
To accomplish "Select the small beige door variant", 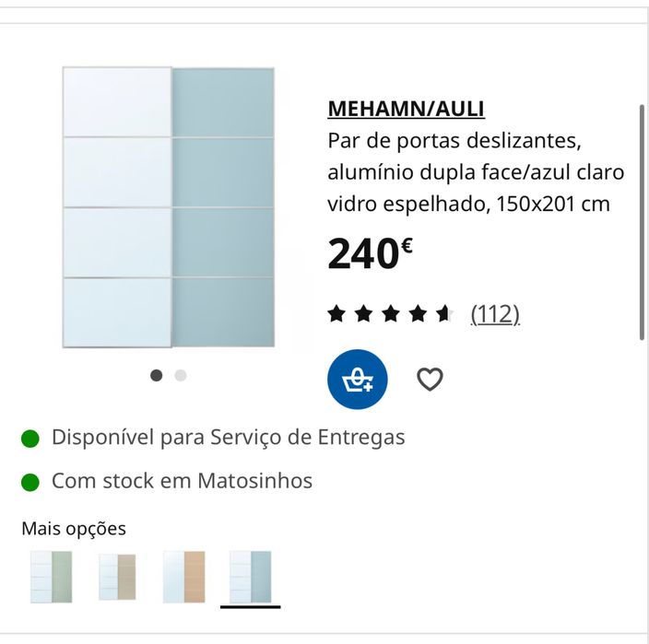I will pos(117,577).
